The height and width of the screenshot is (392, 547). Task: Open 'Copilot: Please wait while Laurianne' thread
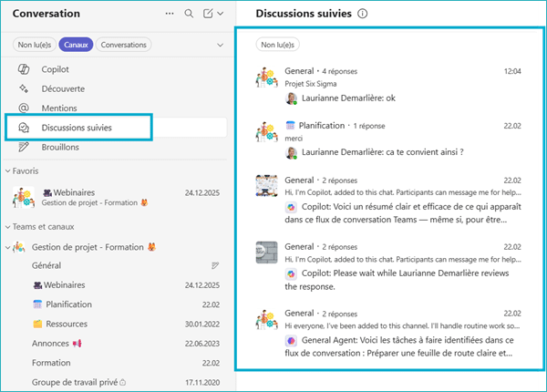coord(388,266)
